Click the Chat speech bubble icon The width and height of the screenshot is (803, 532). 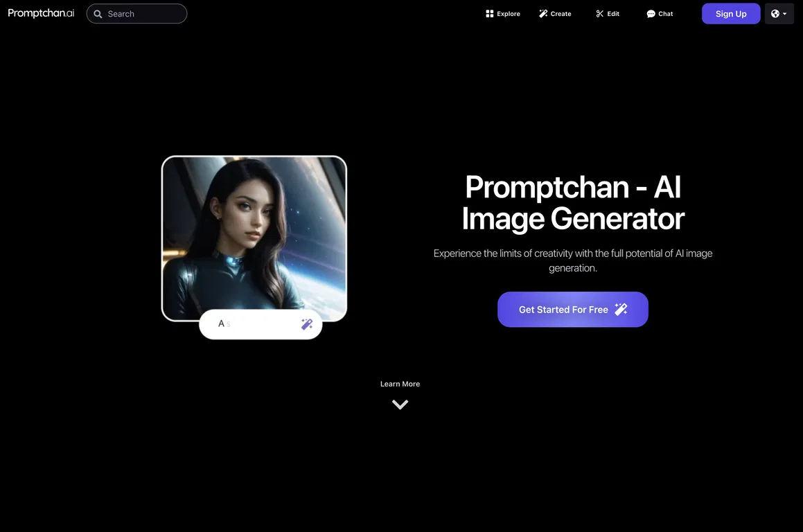tap(651, 14)
